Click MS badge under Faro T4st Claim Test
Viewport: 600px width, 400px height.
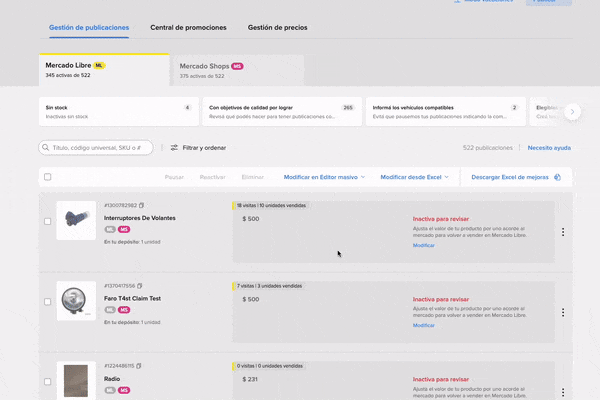124,310
